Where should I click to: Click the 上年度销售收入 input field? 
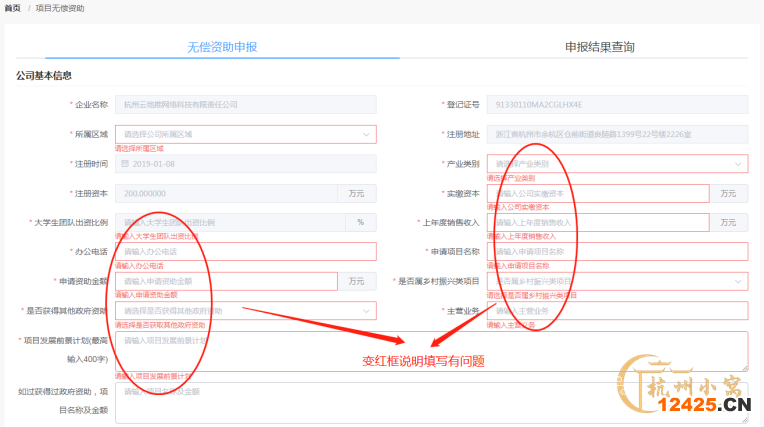point(597,222)
